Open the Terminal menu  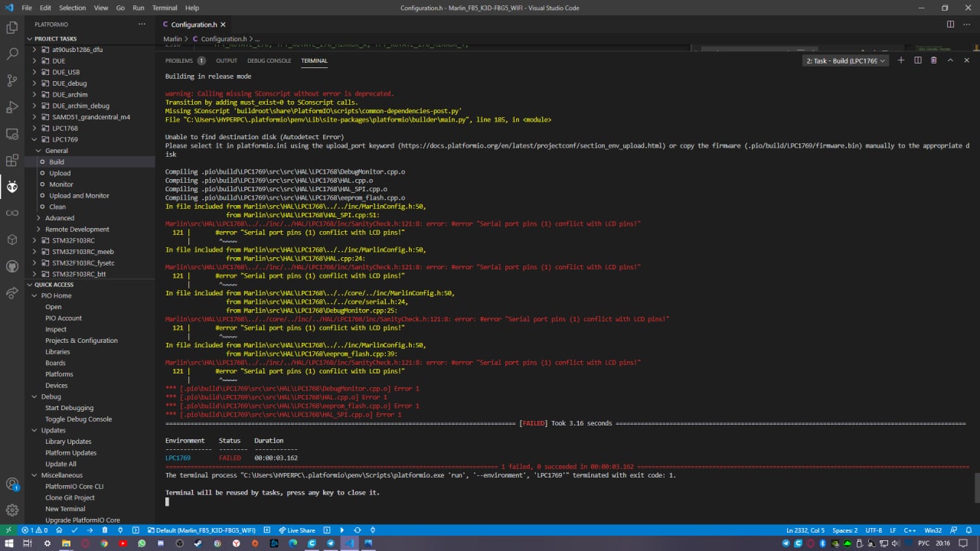165,8
